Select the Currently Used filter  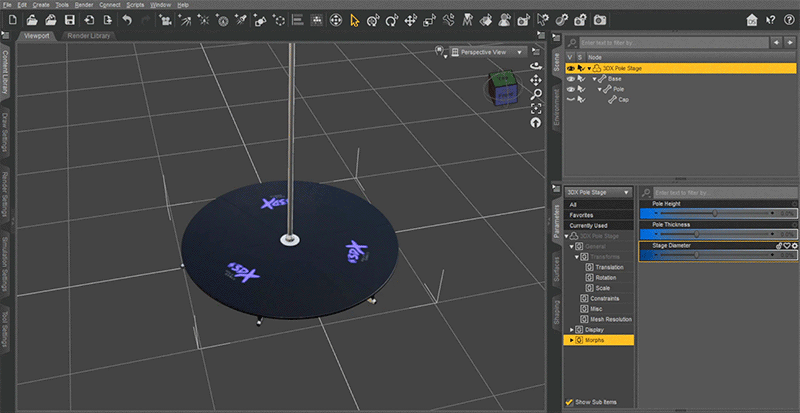pyautogui.click(x=598, y=226)
